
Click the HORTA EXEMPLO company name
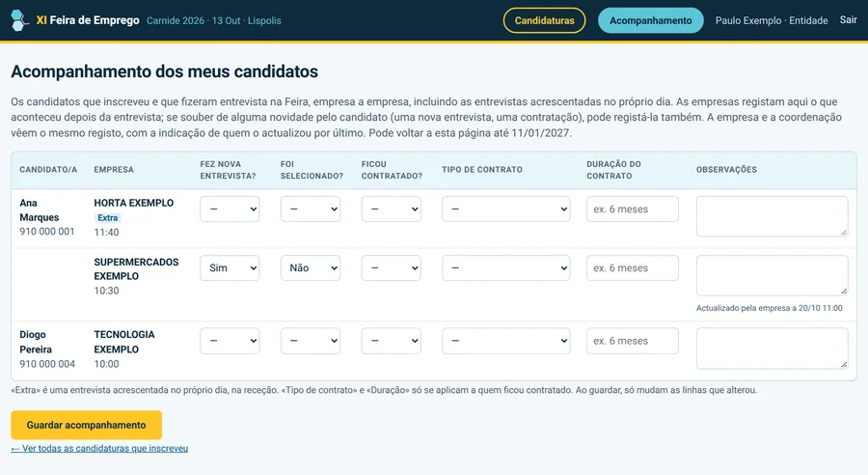click(133, 203)
